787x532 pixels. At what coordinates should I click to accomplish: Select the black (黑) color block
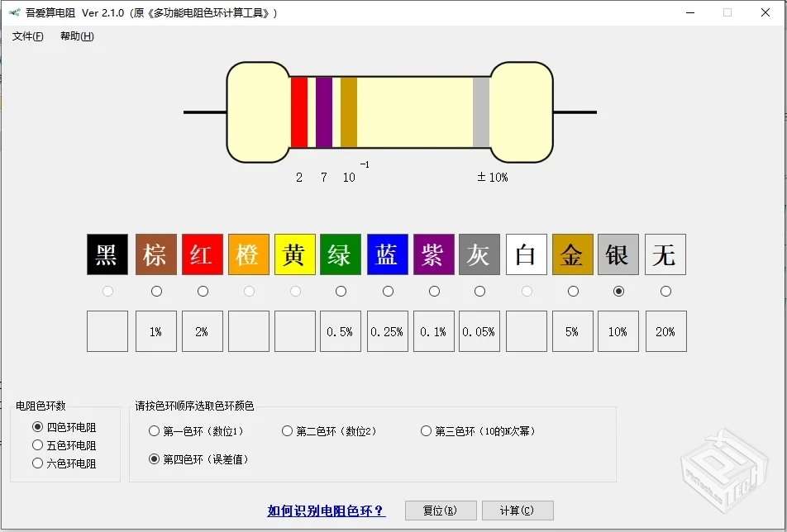106,254
